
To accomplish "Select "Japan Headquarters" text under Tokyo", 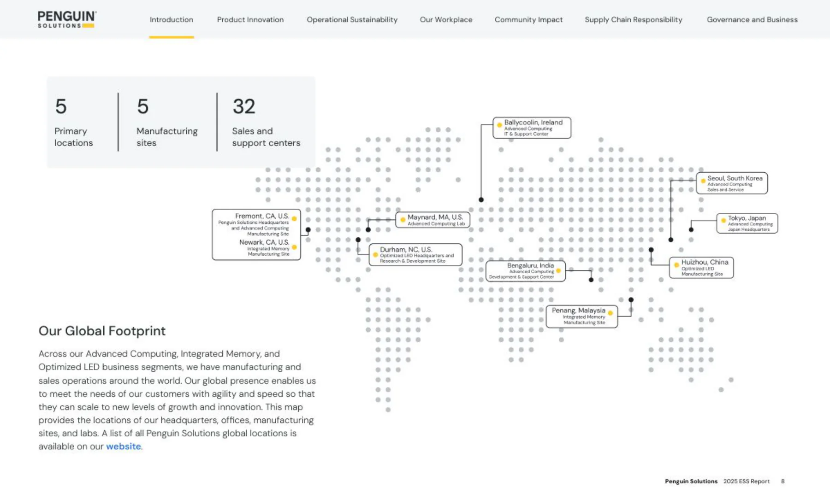I will point(749,229).
